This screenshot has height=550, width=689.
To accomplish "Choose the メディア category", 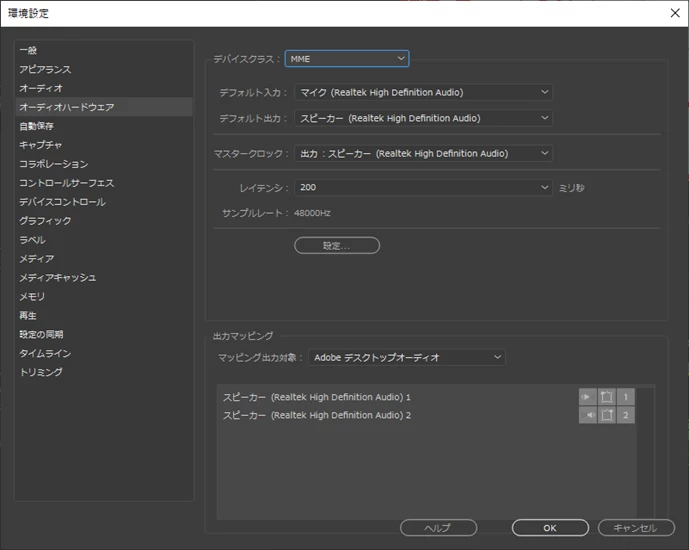I will 104,259.
